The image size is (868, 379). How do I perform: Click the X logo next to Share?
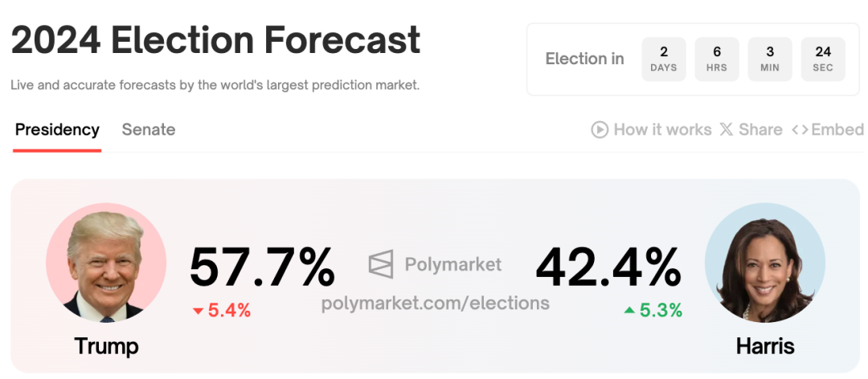[x=727, y=129]
